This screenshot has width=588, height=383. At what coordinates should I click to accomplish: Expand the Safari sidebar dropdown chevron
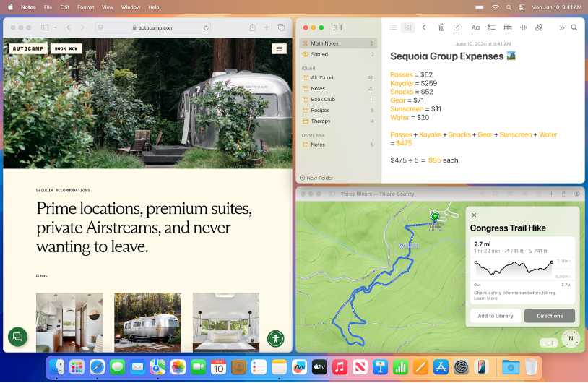[55, 27]
